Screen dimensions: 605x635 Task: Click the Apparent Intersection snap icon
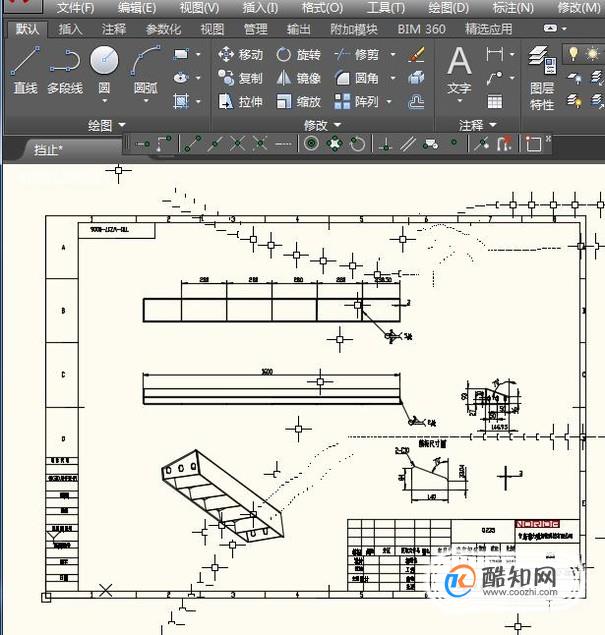pyautogui.click(x=260, y=144)
